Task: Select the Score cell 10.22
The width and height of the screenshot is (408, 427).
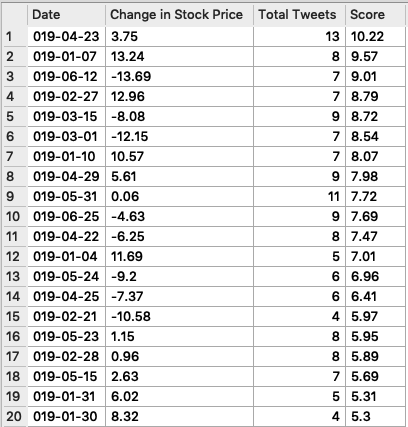Action: click(375, 37)
